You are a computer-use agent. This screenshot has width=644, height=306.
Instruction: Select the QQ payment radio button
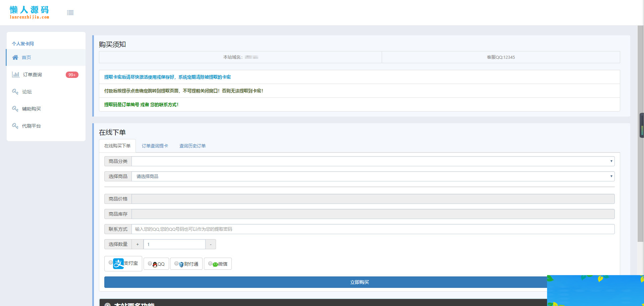150,264
